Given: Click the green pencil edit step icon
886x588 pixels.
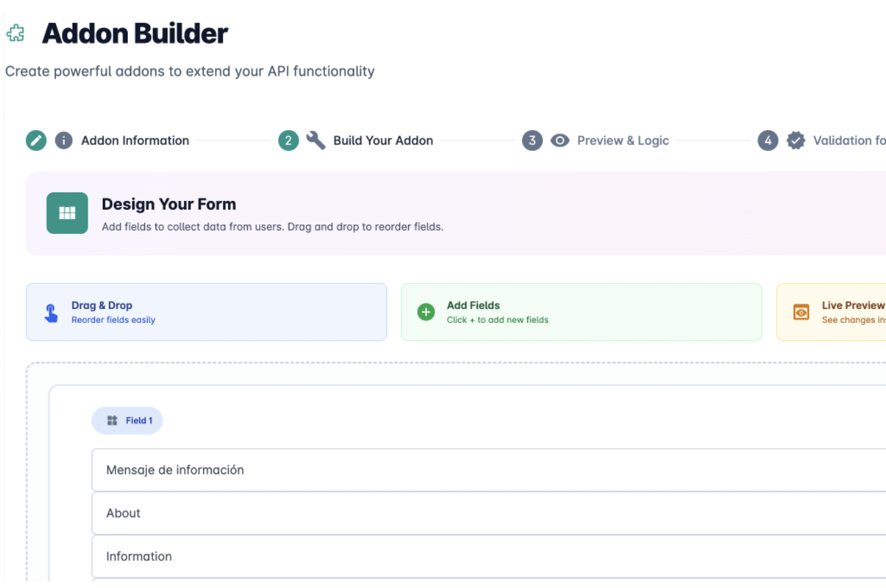Looking at the screenshot, I should (x=36, y=140).
